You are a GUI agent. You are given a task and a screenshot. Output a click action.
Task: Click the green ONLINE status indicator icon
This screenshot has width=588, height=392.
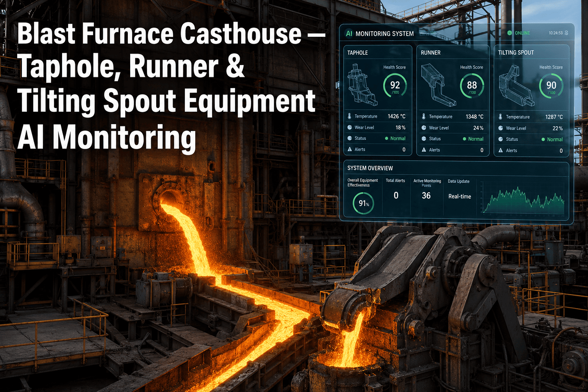click(x=510, y=33)
